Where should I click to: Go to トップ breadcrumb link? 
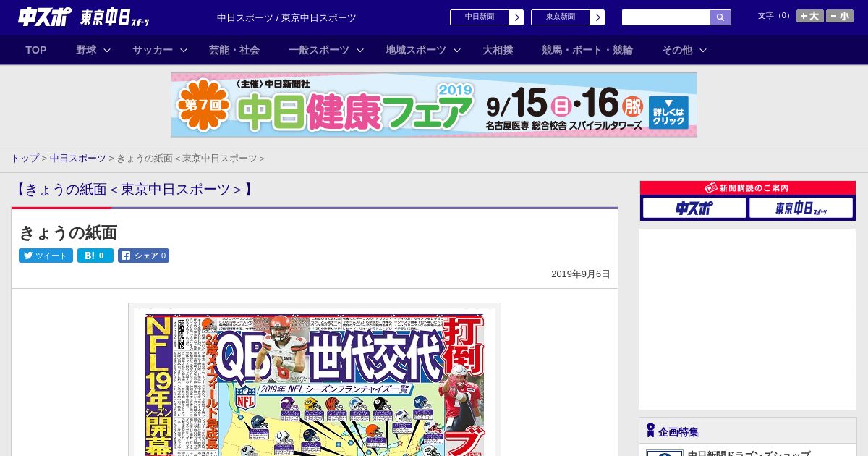(25, 159)
